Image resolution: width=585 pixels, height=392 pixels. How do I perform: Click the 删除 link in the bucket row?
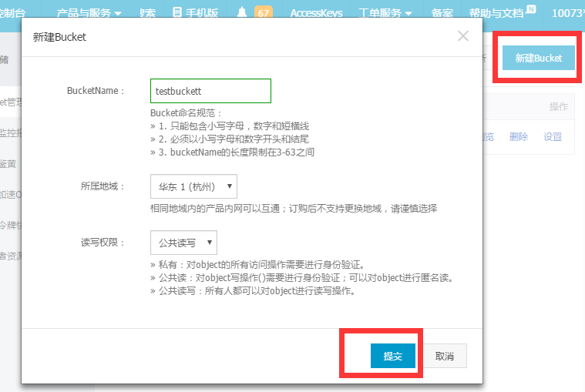tap(519, 136)
